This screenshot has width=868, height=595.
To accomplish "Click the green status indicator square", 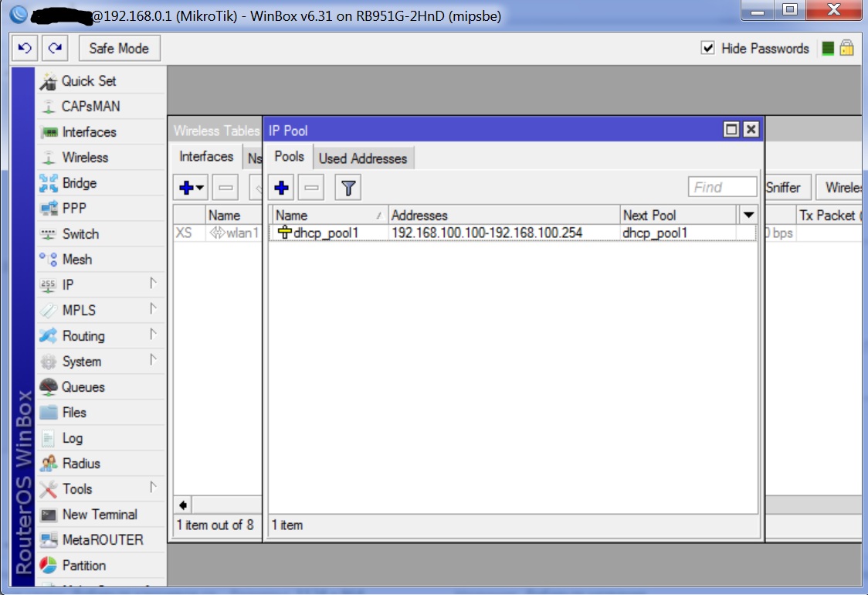I will (x=828, y=49).
